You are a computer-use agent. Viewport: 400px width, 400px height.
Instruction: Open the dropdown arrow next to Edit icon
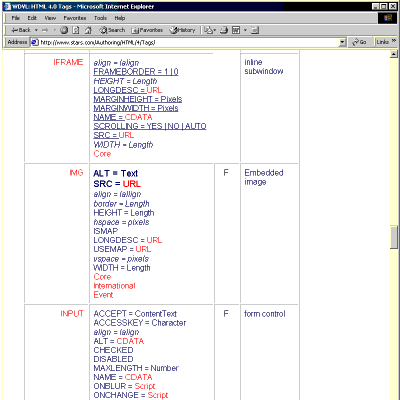click(245, 30)
